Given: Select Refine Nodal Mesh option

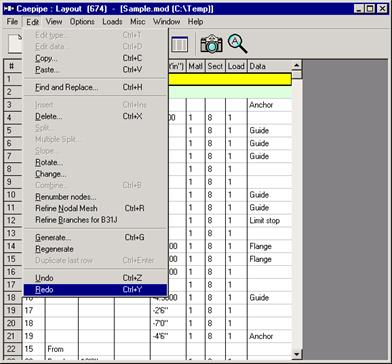Looking at the screenshot, I should point(95,208).
